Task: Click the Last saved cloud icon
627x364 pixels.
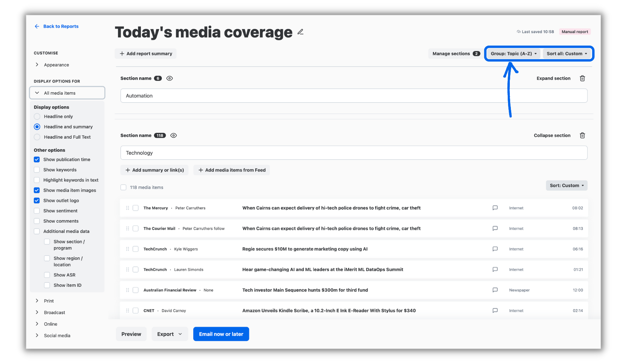Action: point(519,32)
